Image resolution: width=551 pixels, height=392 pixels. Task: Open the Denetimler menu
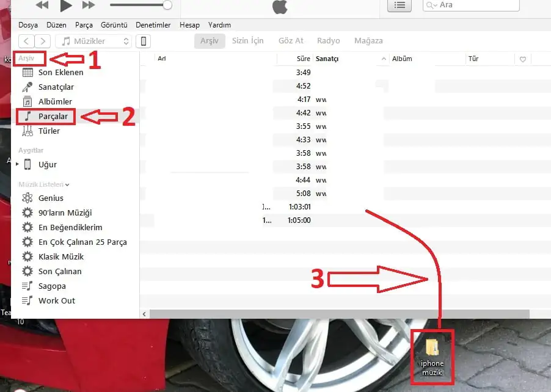pyautogui.click(x=153, y=25)
